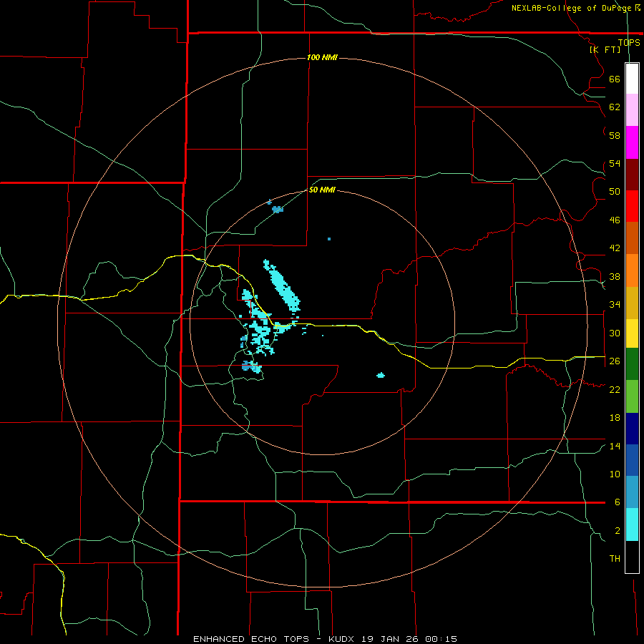Click the legend value "30"
Viewport: 644px width, 644px height.
615,333
